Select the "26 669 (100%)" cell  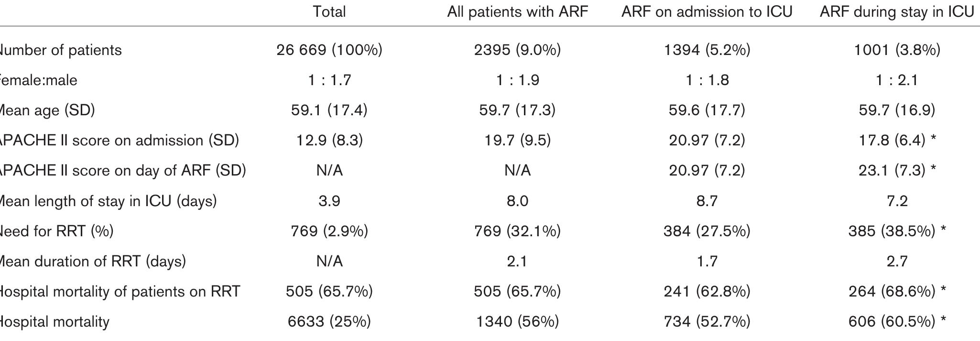[x=329, y=50]
